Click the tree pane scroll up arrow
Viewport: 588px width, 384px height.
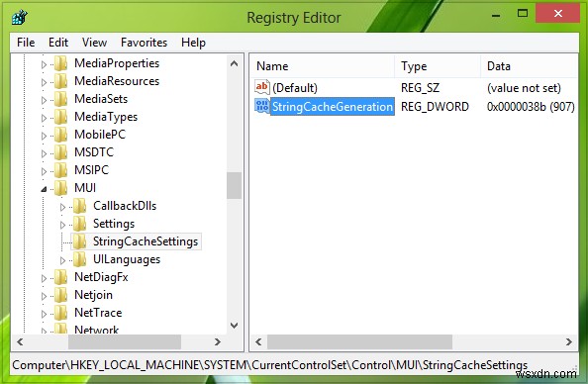[234, 63]
